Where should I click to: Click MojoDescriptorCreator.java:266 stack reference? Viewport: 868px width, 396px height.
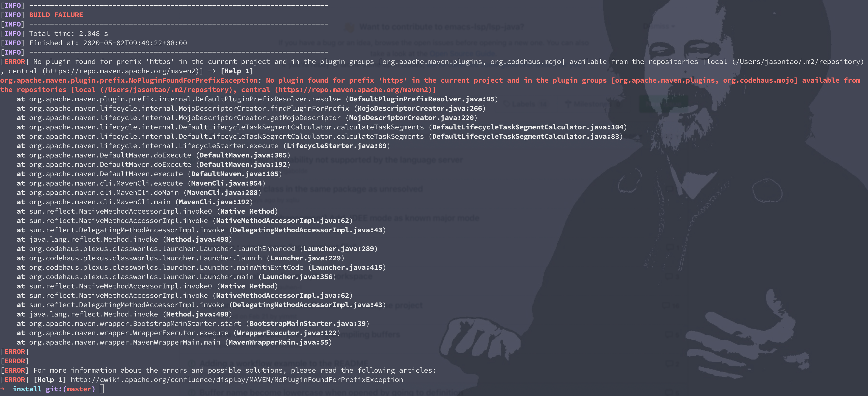[x=419, y=109]
